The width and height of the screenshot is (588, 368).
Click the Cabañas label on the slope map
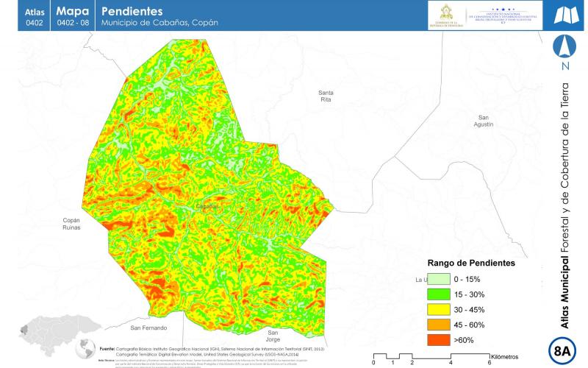[207, 207]
